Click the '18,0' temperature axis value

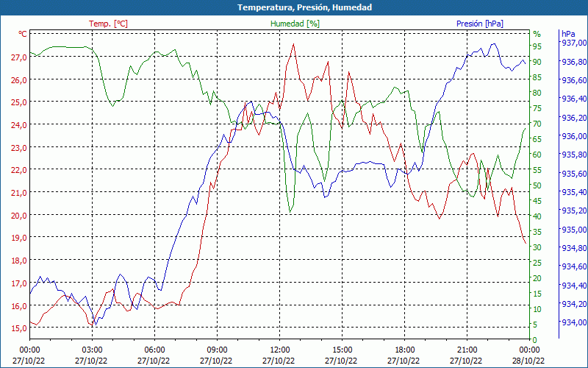pos(19,261)
